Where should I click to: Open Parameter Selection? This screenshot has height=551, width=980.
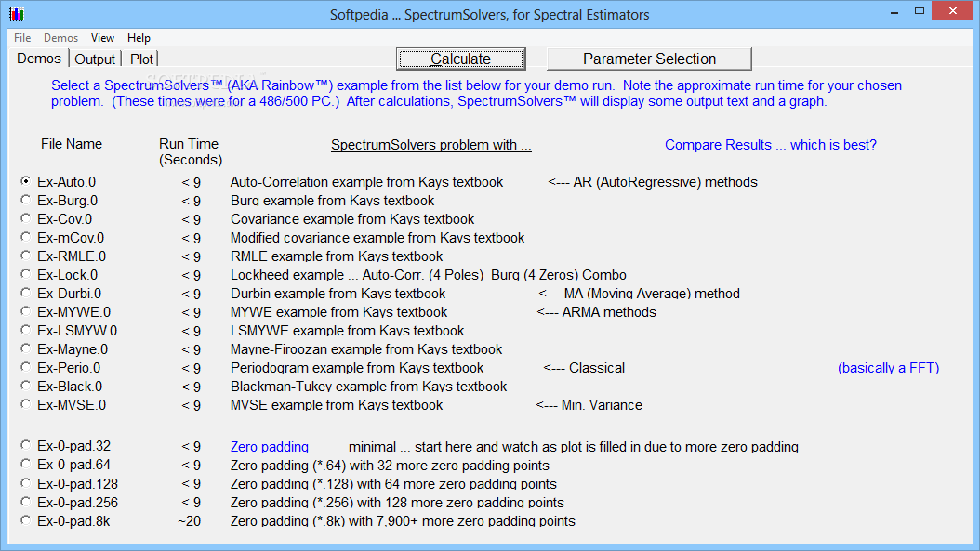pyautogui.click(x=649, y=59)
